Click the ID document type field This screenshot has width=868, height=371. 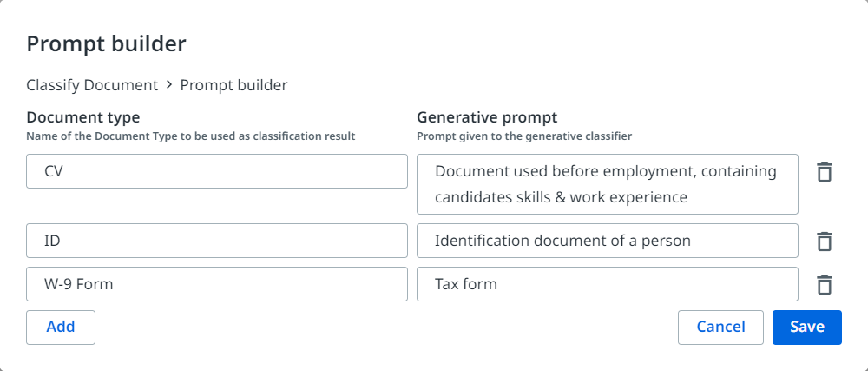click(x=217, y=241)
